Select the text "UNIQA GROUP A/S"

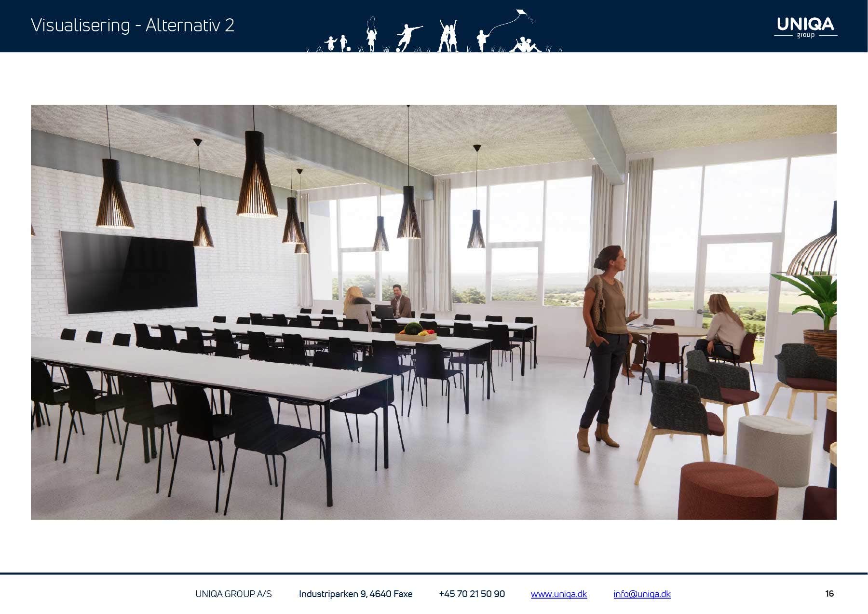(233, 594)
